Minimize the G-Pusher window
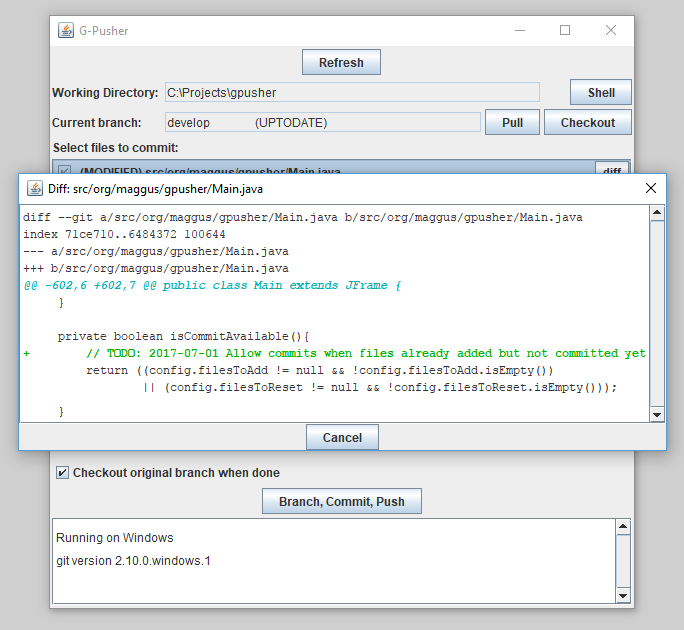Viewport: 684px width, 630px height. click(520, 30)
